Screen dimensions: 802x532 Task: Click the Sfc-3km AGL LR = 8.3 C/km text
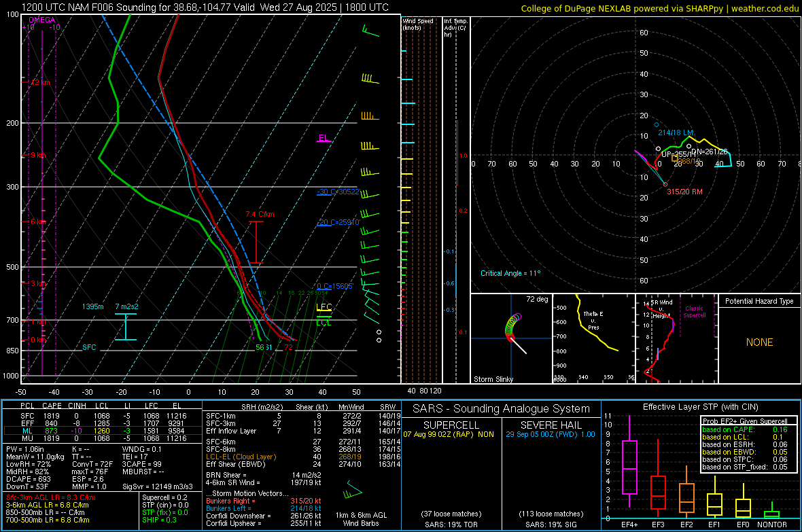tap(51, 497)
